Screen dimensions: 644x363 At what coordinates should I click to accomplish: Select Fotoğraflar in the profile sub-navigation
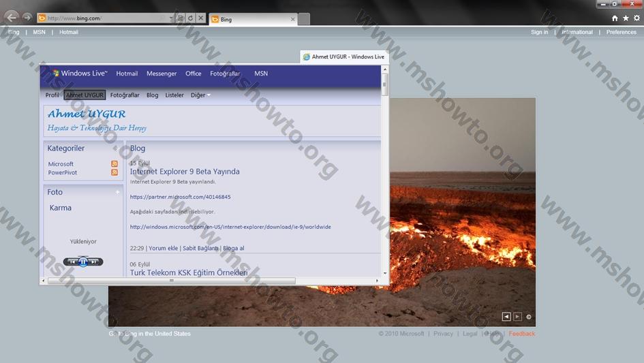125,95
